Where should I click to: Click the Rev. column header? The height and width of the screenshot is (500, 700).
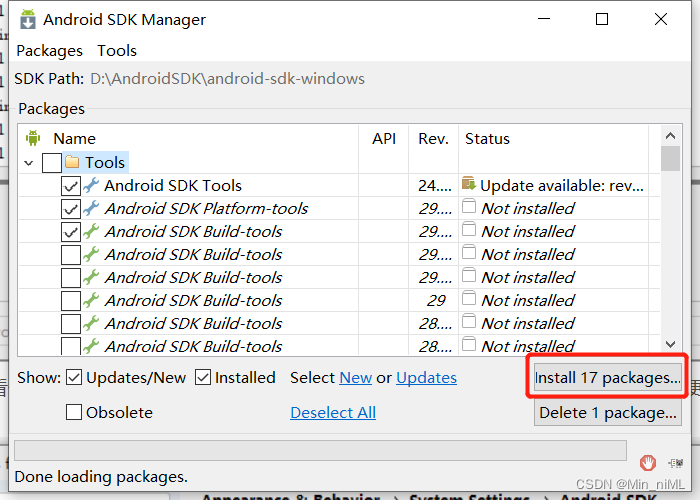click(433, 138)
